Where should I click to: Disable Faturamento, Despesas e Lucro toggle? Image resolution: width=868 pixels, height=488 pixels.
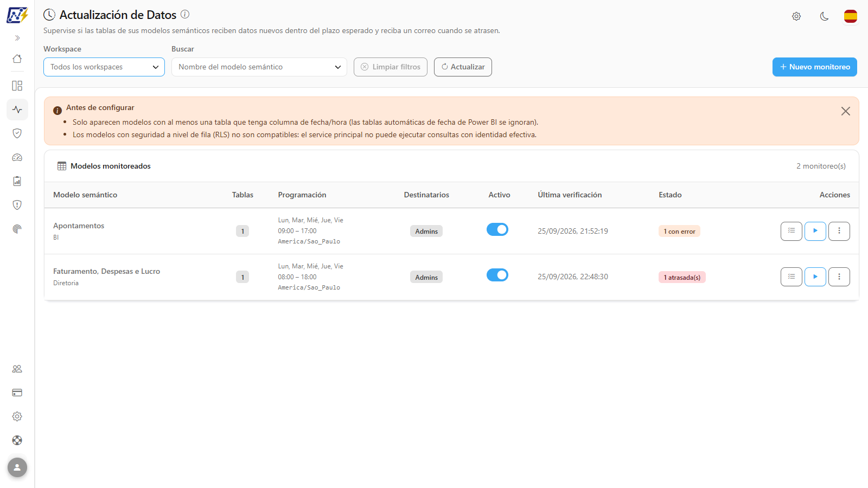click(x=497, y=275)
